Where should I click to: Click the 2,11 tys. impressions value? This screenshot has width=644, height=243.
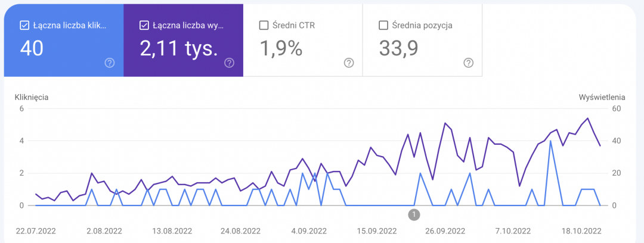178,49
